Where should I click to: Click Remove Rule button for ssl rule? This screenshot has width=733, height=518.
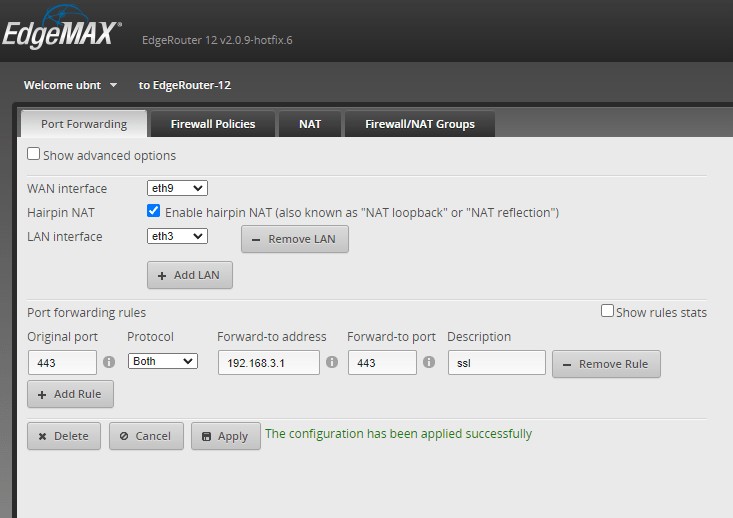click(606, 364)
